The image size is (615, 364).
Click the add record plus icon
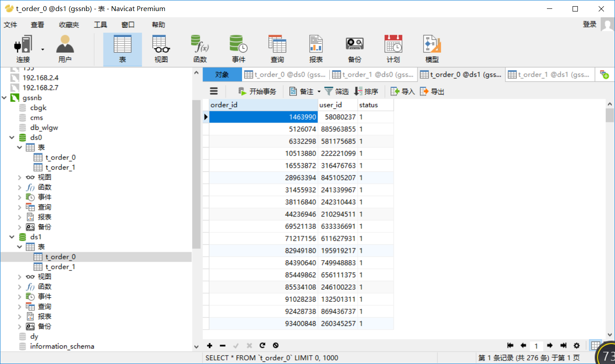(210, 345)
